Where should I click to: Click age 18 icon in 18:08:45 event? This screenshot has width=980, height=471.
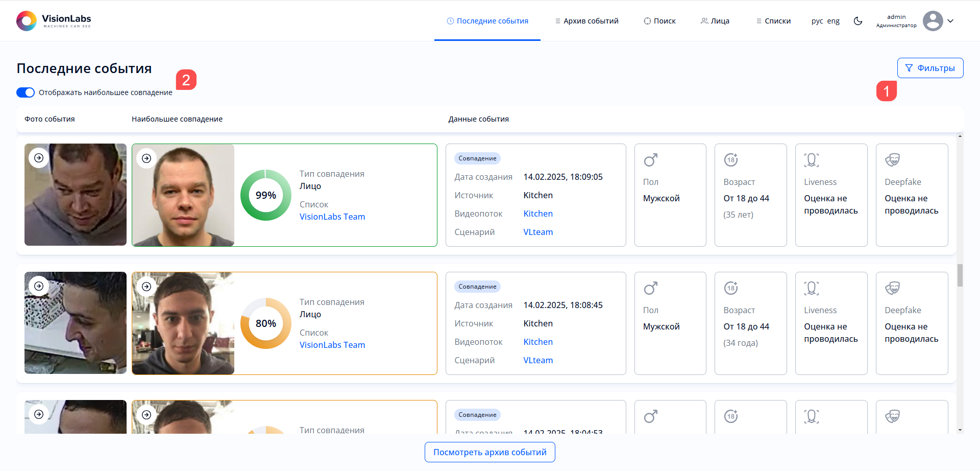(731, 288)
